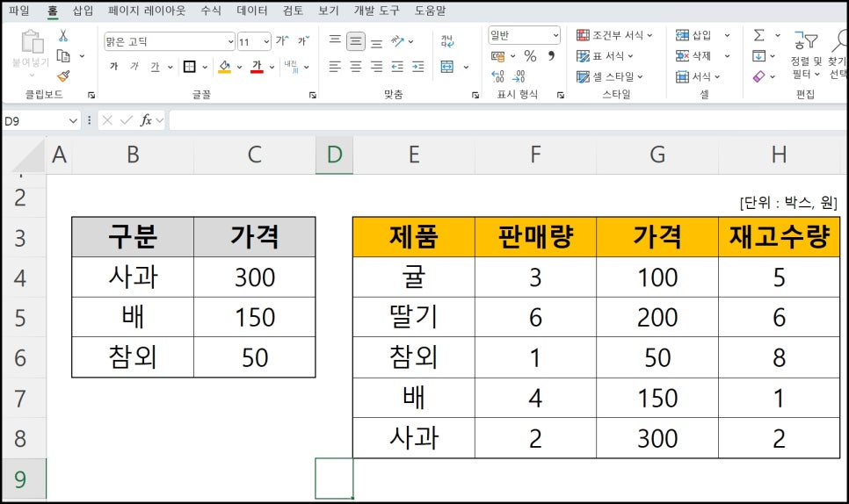Expand the borders dropdown arrow

[x=205, y=67]
